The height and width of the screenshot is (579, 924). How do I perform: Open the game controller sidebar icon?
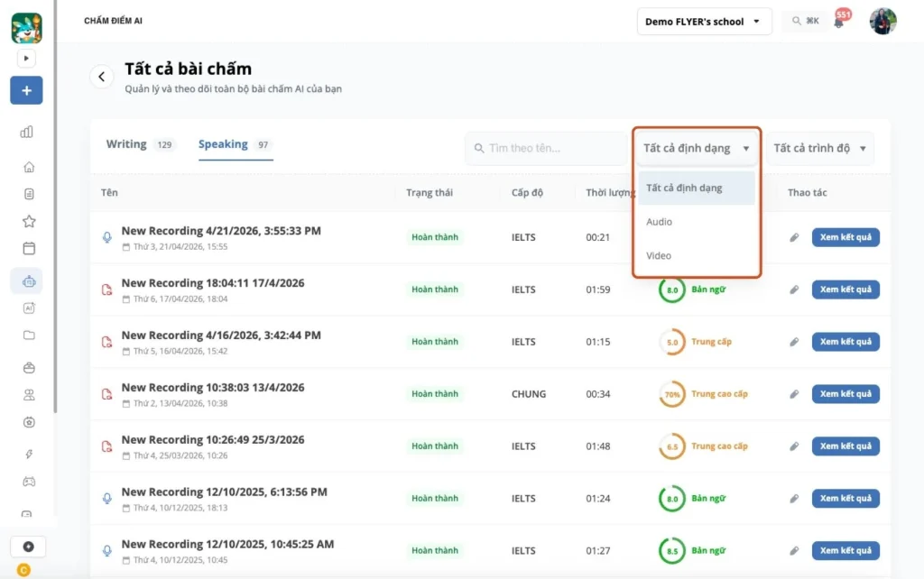tap(29, 482)
